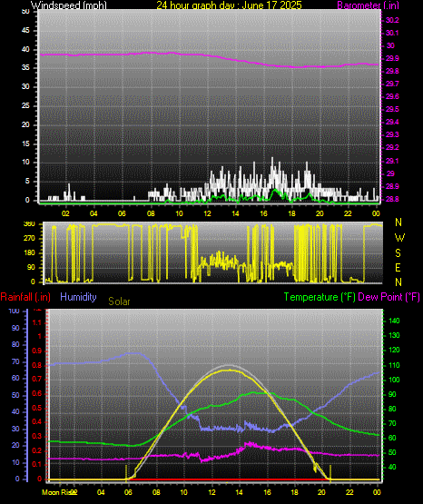
Task: Click the 12 hour tick on windspeed graph
Action: (x=208, y=213)
